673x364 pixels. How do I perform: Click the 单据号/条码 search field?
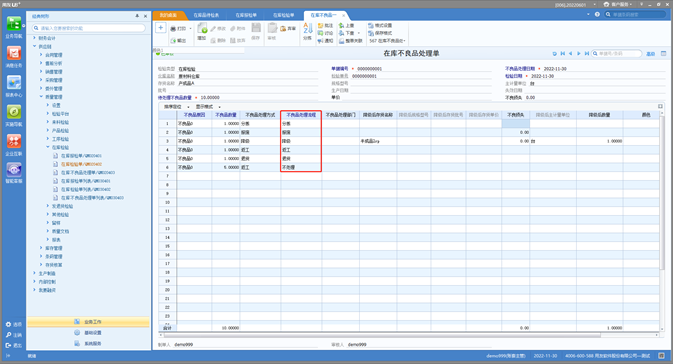click(x=617, y=54)
